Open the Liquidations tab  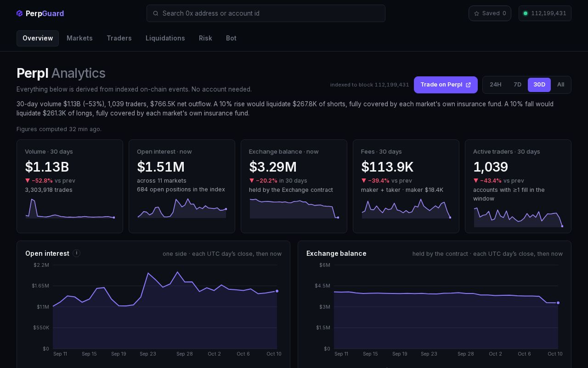pos(165,38)
